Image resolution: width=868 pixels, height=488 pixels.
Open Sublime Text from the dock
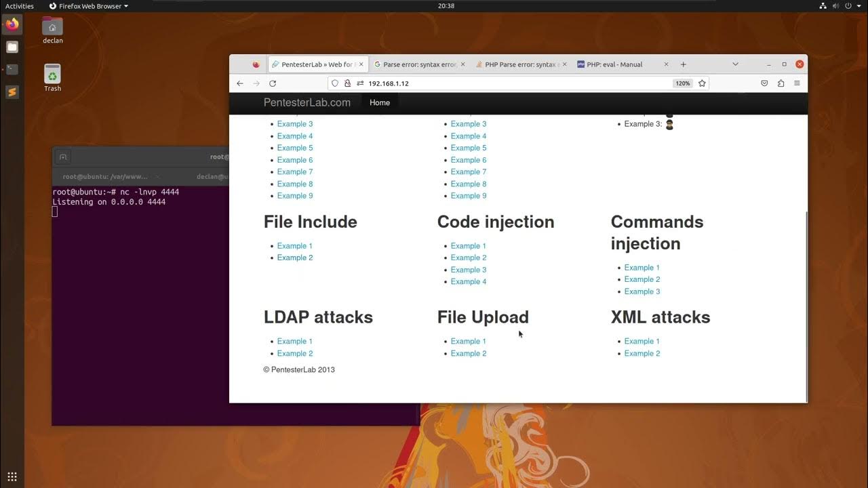tap(12, 91)
